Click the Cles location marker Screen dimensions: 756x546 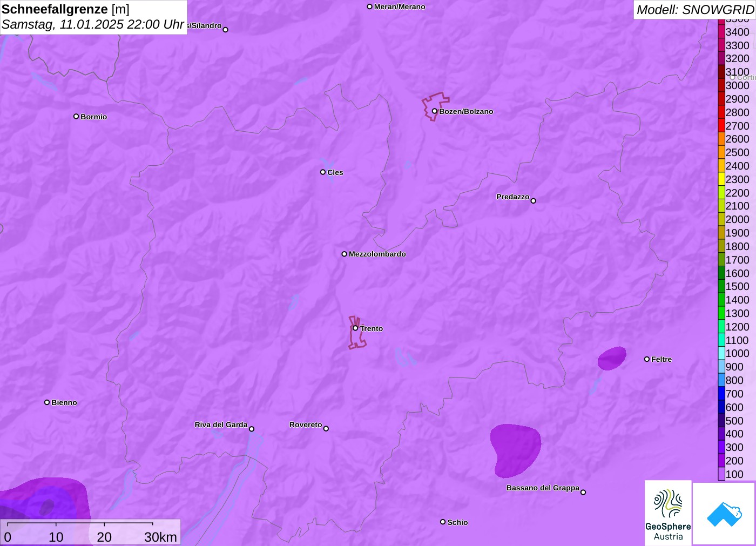(x=323, y=172)
